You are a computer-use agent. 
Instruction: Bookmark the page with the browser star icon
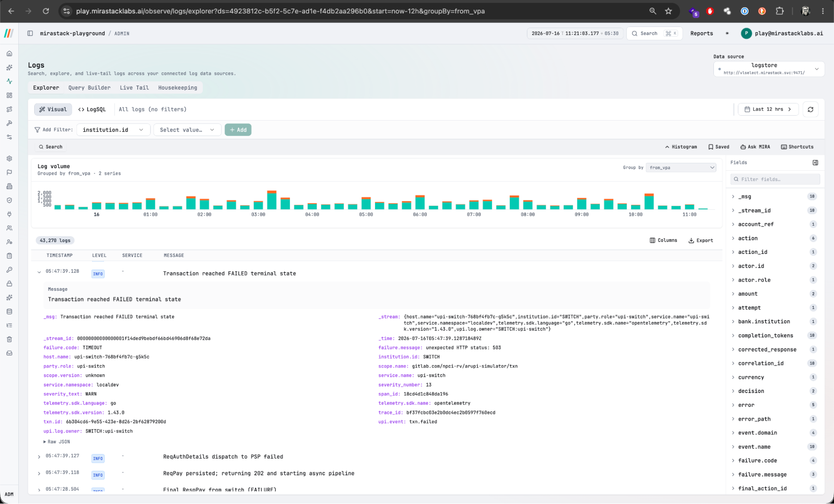[x=668, y=11]
